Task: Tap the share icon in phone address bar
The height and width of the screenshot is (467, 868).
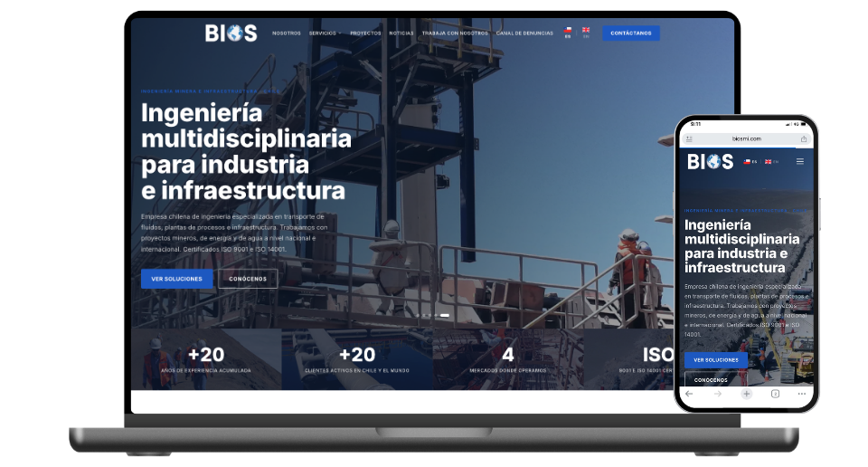Action: [803, 139]
